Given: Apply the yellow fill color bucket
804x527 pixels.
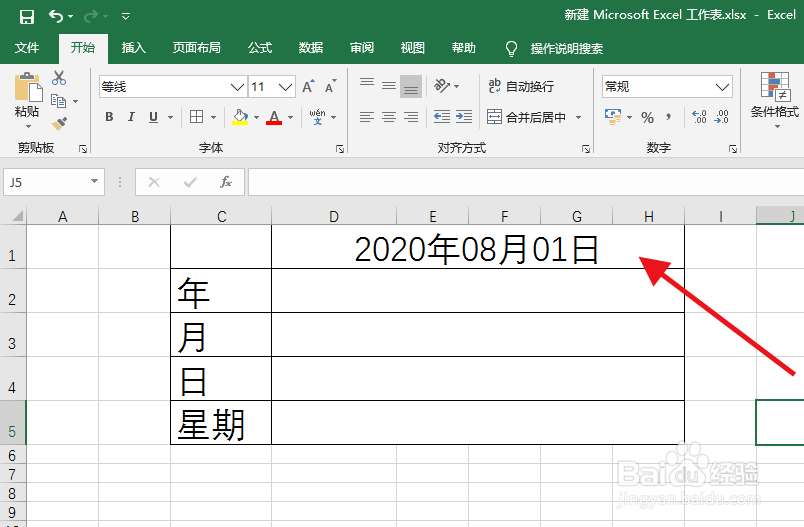Looking at the screenshot, I should tap(240, 117).
